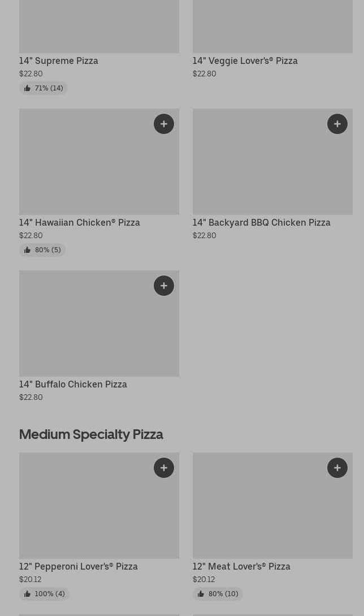Image resolution: width=364 pixels, height=616 pixels.
Task: View the 12" Pepperoni Lover's Pizza name
Action: pyautogui.click(x=79, y=566)
